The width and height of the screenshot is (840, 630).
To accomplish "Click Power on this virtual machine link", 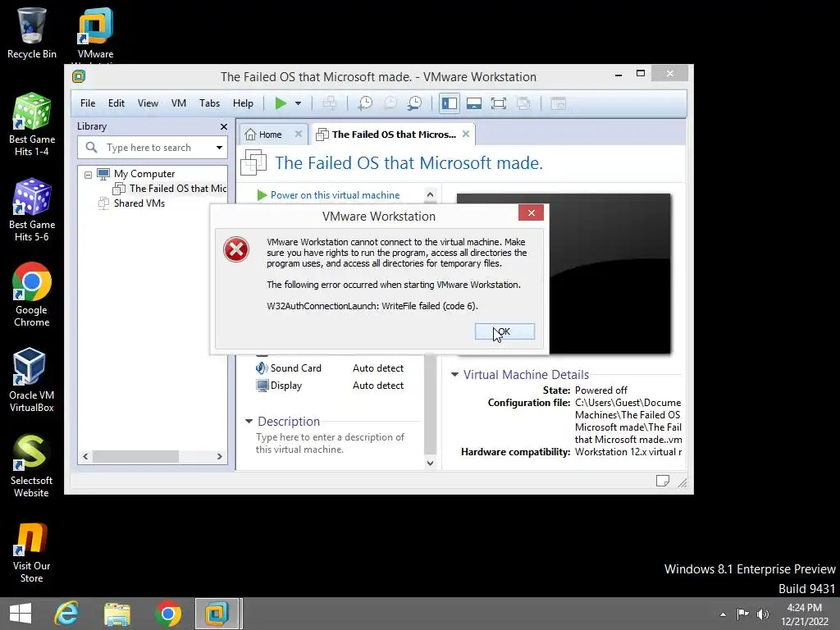I will click(335, 195).
